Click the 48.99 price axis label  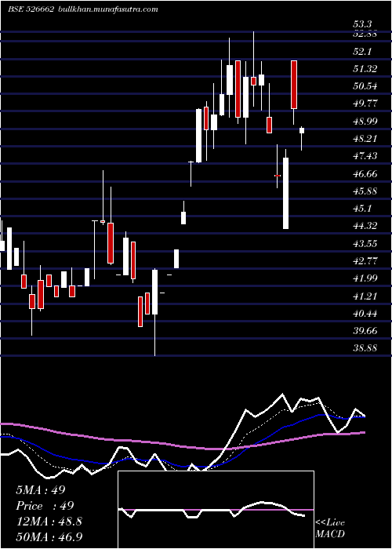[365, 121]
